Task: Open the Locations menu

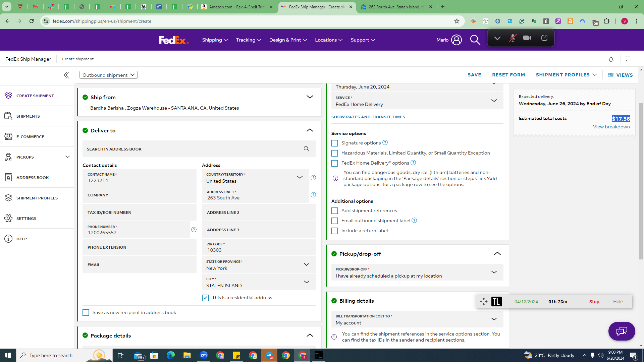Action: point(329,40)
